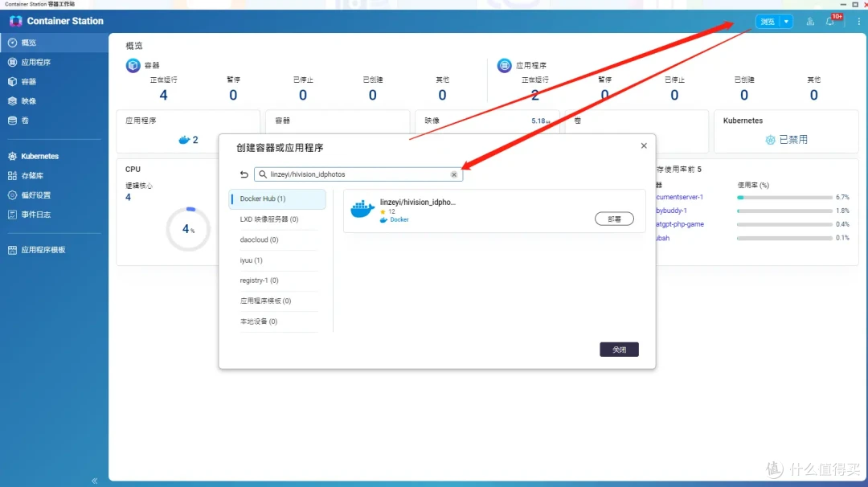Click the star rating icon

383,212
